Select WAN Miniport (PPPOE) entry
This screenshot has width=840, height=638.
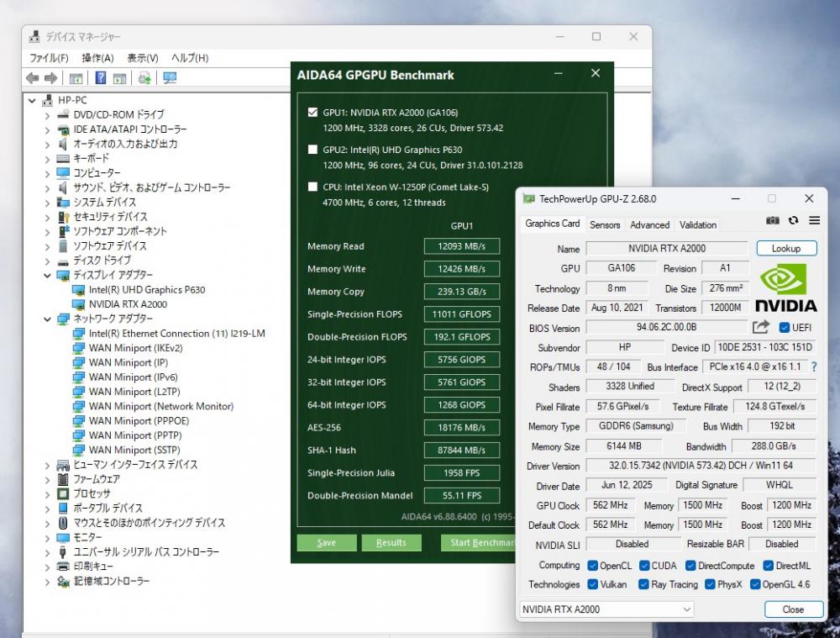pos(139,421)
